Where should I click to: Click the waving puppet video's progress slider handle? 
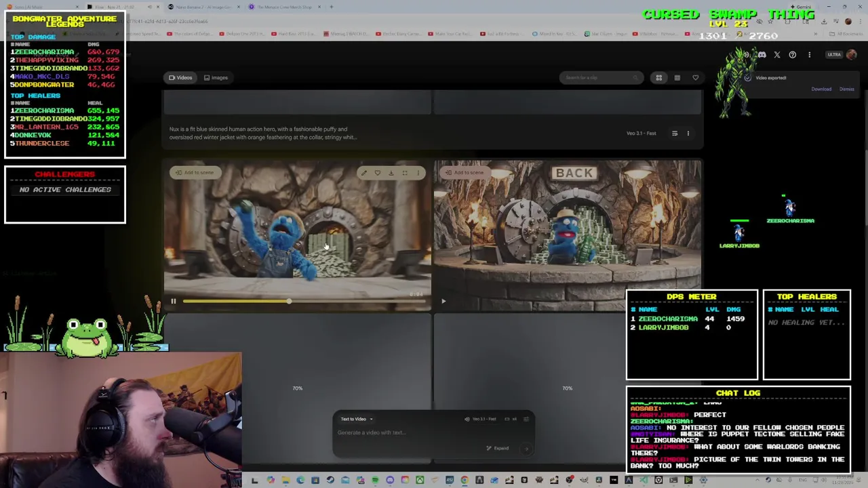(x=289, y=301)
